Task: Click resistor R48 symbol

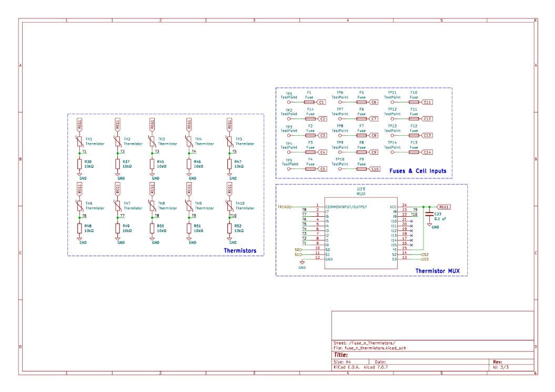Action: (x=79, y=228)
